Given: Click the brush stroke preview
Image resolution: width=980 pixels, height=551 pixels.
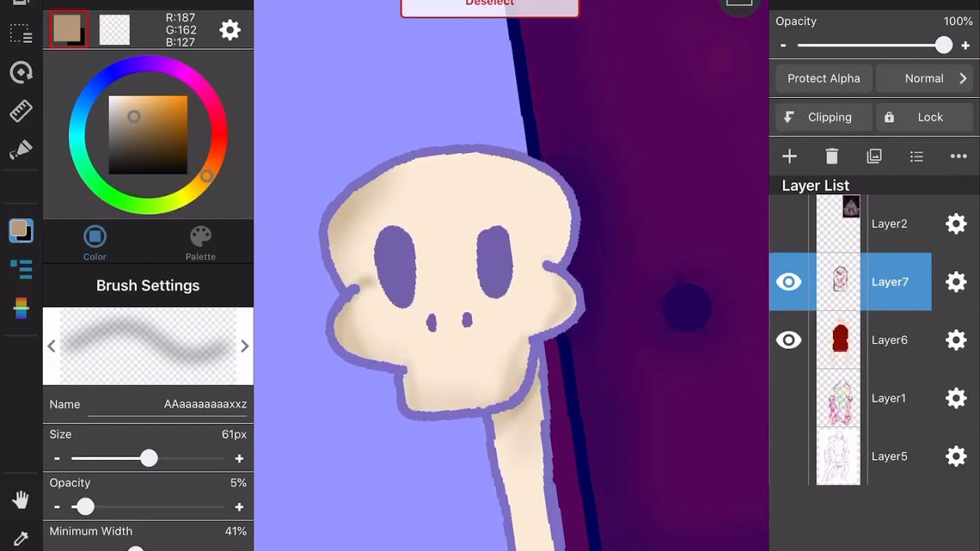Looking at the screenshot, I should pos(148,346).
